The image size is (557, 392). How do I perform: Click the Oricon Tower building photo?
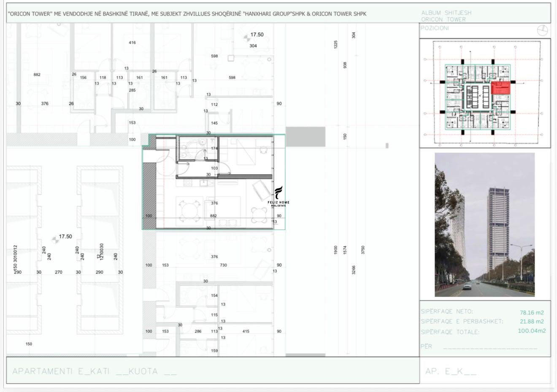[484, 225]
